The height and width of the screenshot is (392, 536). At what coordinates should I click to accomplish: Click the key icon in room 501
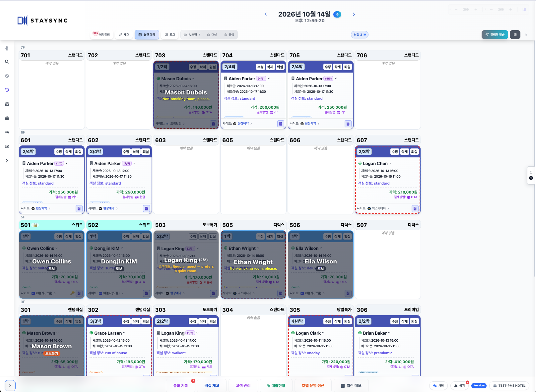click(x=72, y=293)
